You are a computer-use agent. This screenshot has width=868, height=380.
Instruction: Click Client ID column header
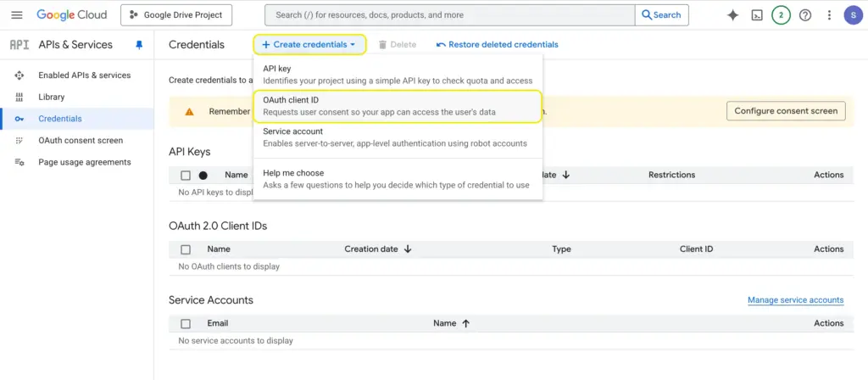[697, 249]
